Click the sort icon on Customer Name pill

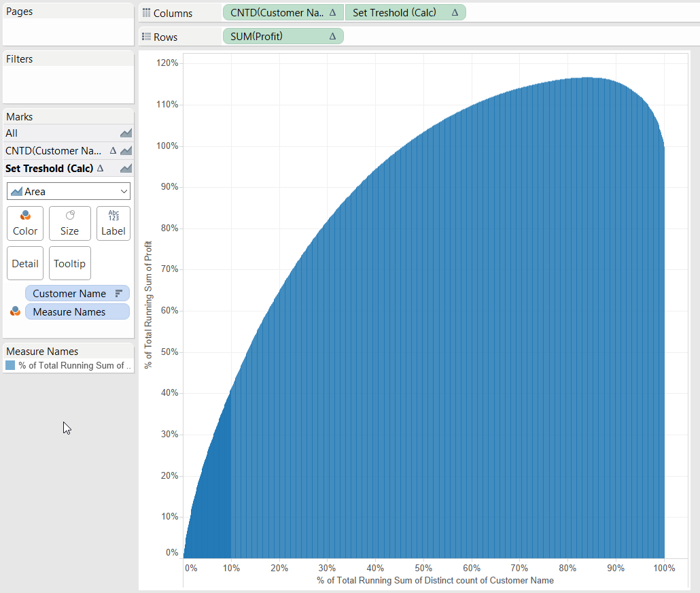coord(119,294)
